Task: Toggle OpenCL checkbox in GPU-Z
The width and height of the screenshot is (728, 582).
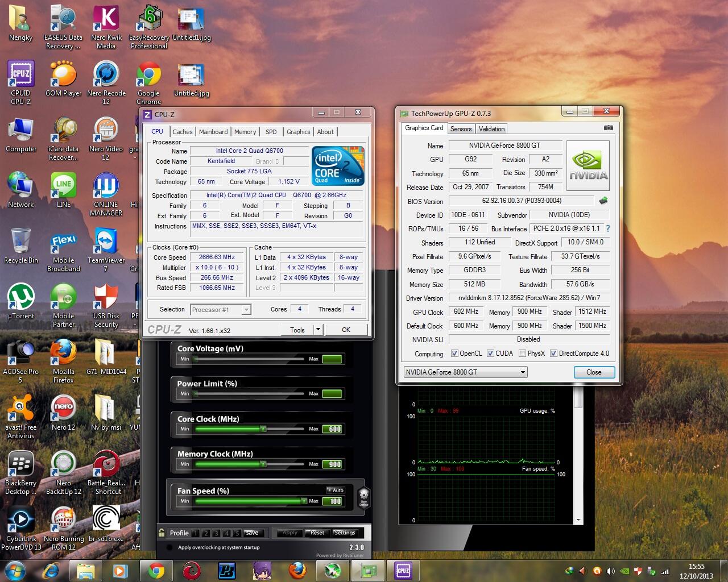Action: 454,354
